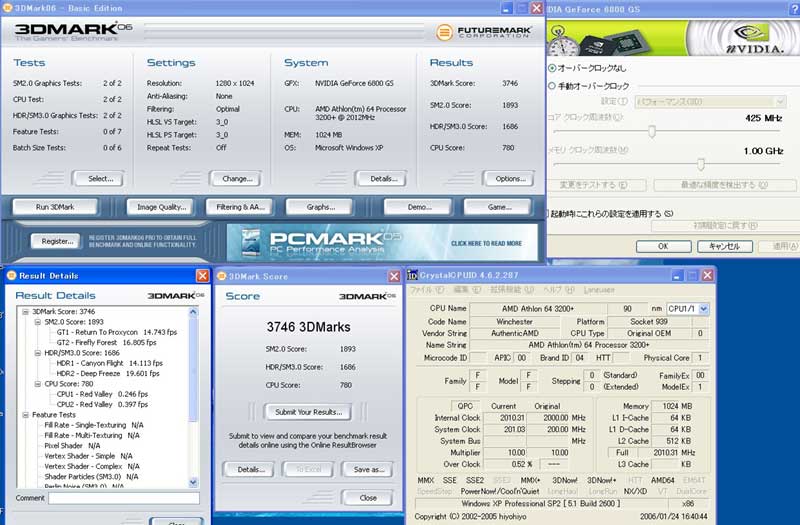Select Pixel Shader N/A row

[71, 446]
